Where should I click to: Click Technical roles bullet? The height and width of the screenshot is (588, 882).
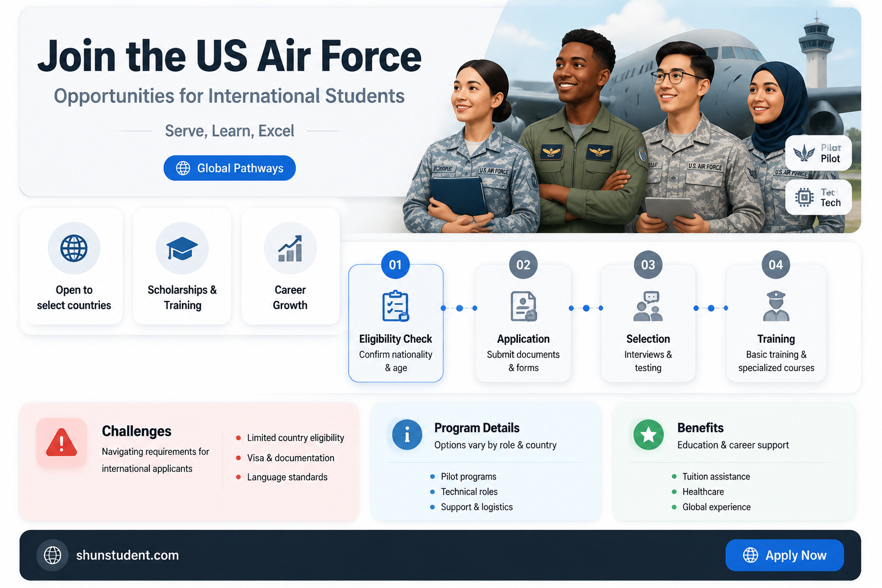463,492
